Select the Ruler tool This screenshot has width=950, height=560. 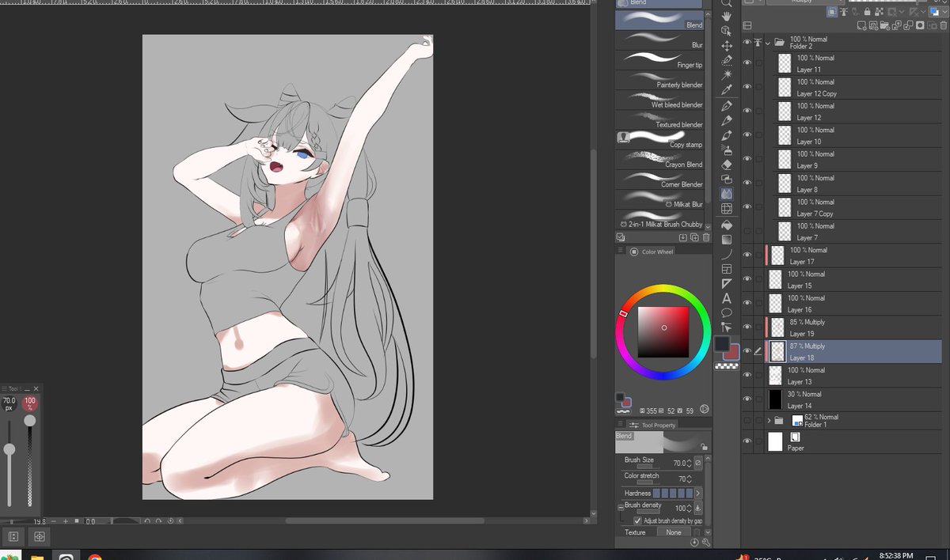[727, 283]
